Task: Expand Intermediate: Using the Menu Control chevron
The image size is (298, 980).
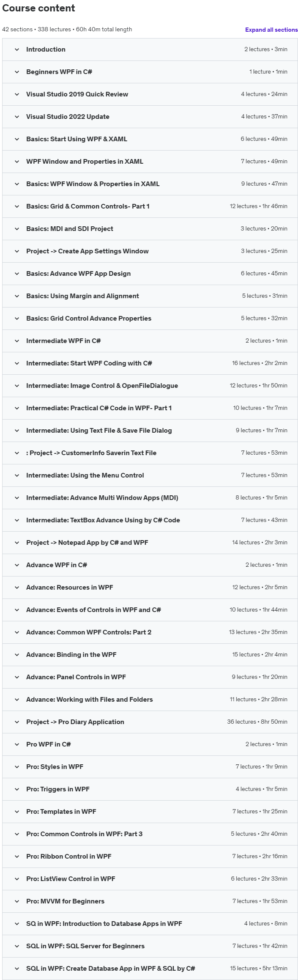Action: [17, 475]
